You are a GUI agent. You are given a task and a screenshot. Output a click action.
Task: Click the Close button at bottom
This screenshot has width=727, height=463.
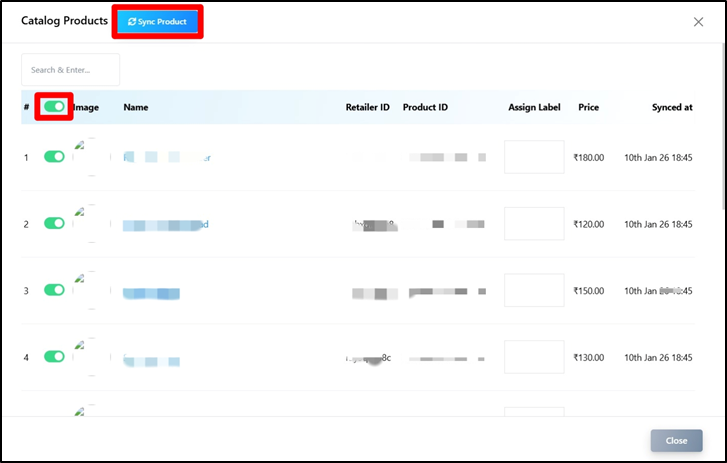pos(676,441)
